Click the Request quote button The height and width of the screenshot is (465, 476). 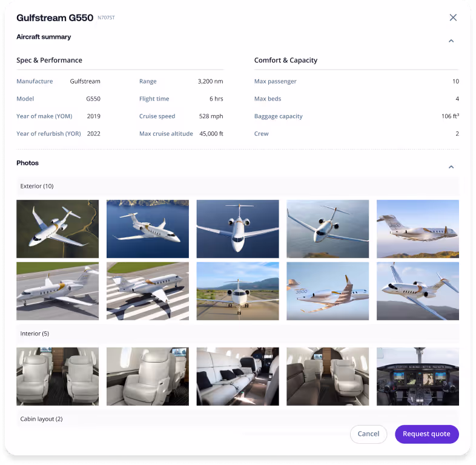point(426,434)
